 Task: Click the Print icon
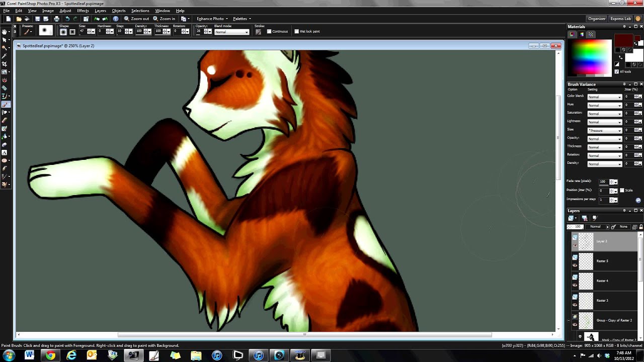[56, 19]
